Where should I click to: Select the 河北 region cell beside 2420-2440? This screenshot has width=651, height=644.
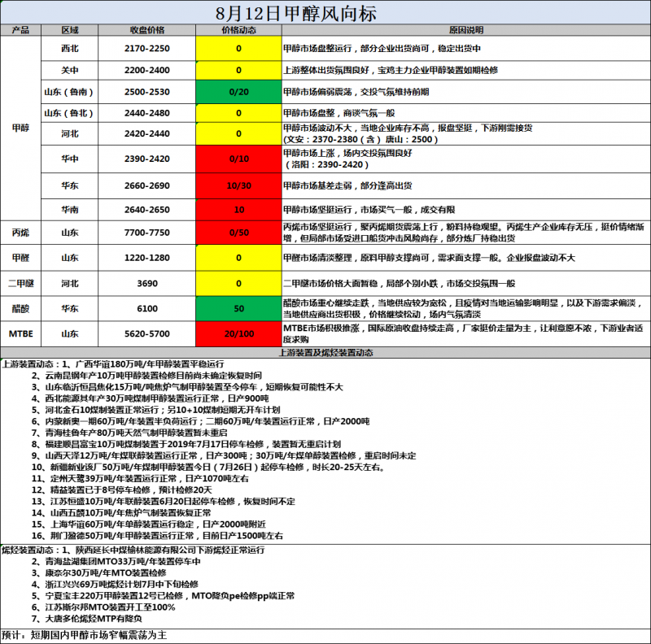pyautogui.click(x=70, y=133)
